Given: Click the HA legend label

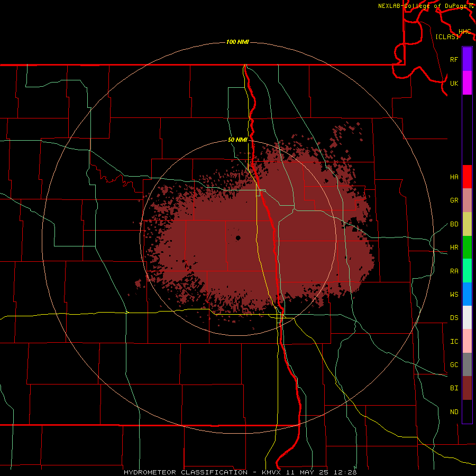Looking at the screenshot, I should pyautogui.click(x=454, y=177).
